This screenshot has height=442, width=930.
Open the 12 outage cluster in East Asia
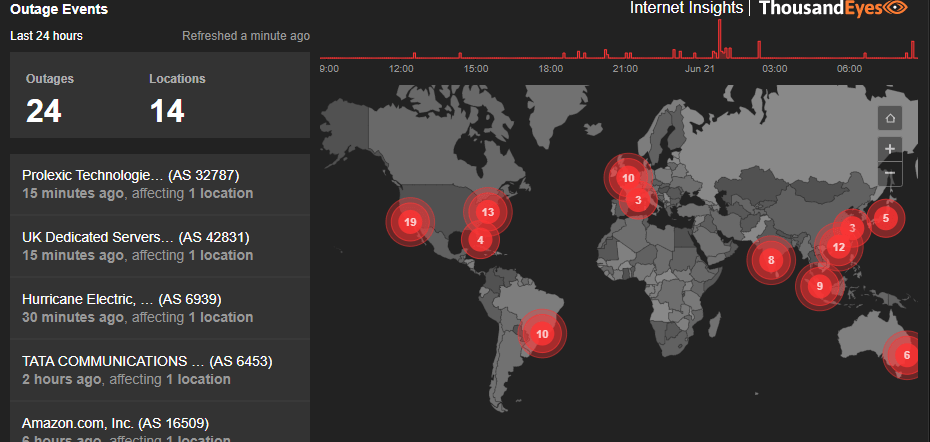(839, 247)
